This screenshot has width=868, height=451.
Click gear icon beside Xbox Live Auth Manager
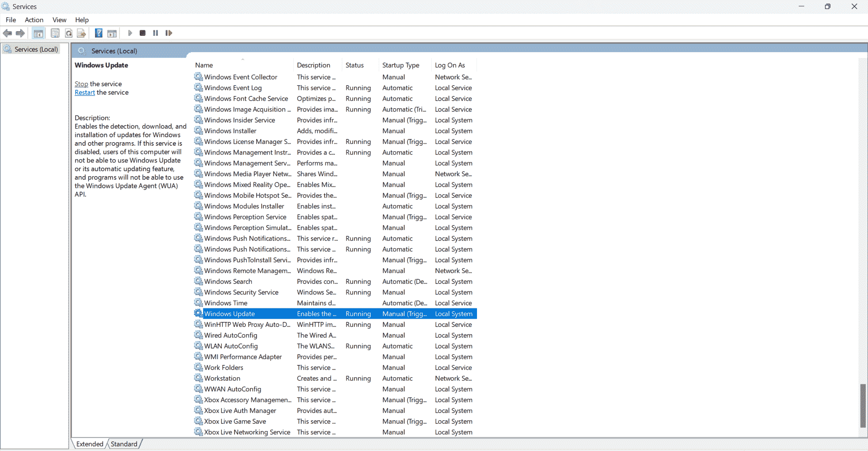198,410
